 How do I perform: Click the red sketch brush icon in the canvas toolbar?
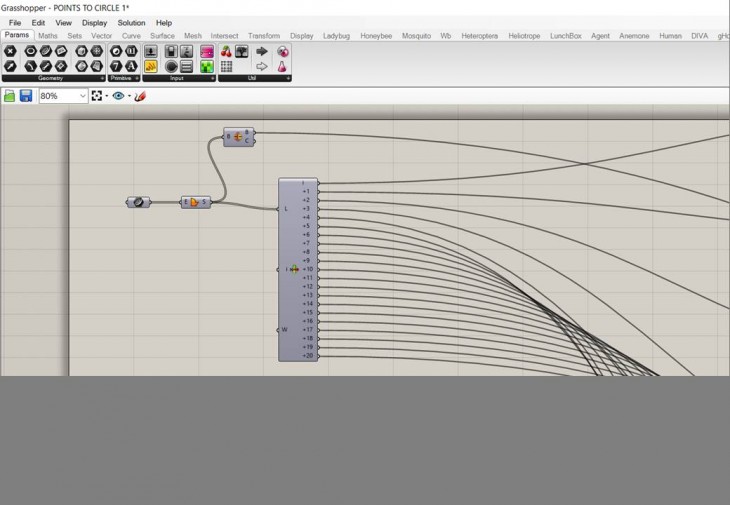[x=140, y=96]
